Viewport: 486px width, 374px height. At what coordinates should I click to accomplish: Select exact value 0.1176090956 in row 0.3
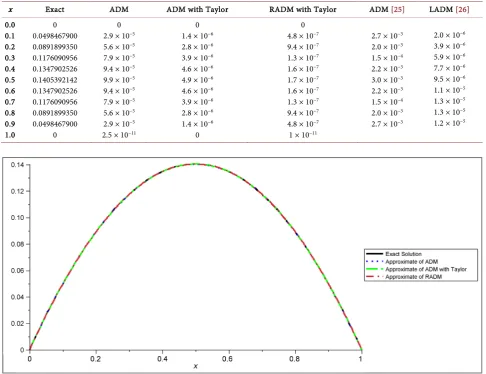pos(55,58)
